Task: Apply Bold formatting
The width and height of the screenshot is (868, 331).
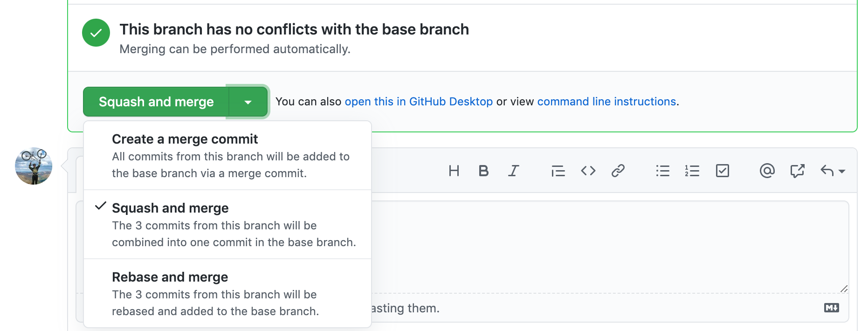Action: coord(483,171)
